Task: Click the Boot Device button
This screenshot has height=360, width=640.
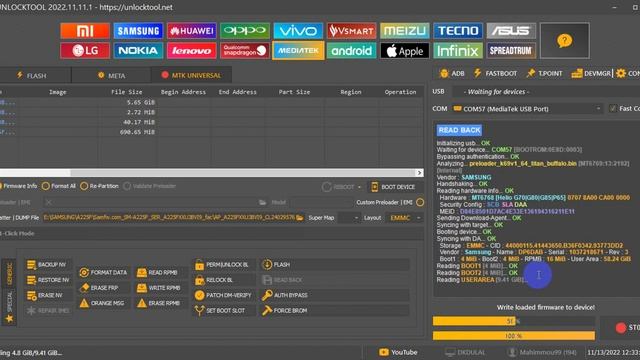Action: 393,187
